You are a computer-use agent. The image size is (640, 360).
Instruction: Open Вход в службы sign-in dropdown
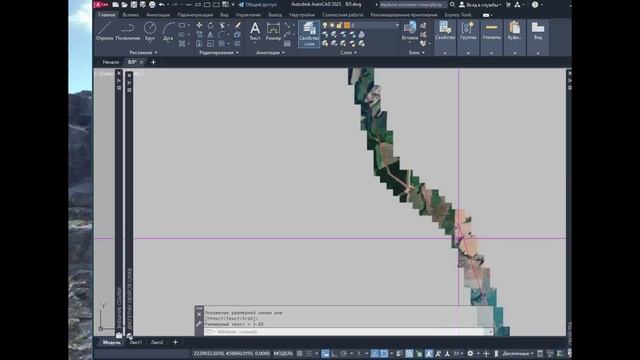pyautogui.click(x=480, y=4)
